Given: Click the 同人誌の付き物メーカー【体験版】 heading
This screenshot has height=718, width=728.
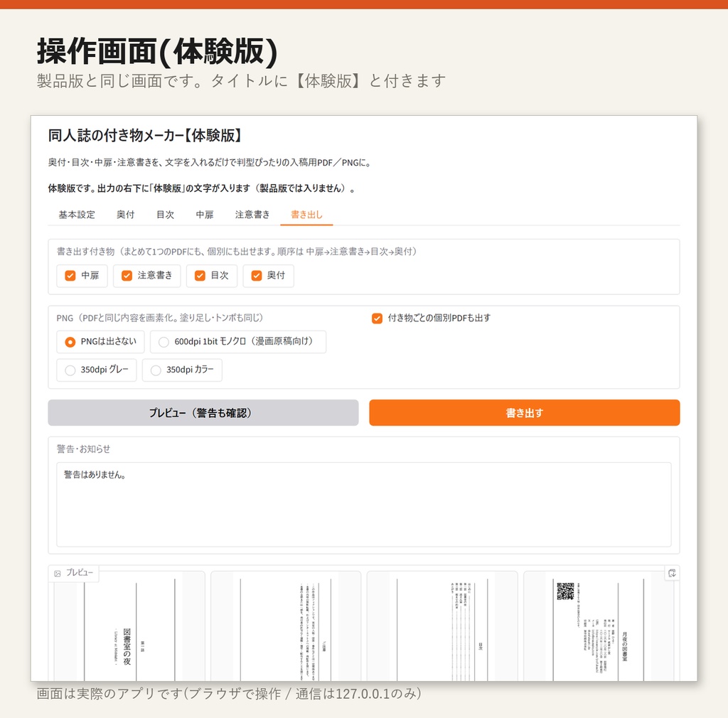Looking at the screenshot, I should click(145, 136).
